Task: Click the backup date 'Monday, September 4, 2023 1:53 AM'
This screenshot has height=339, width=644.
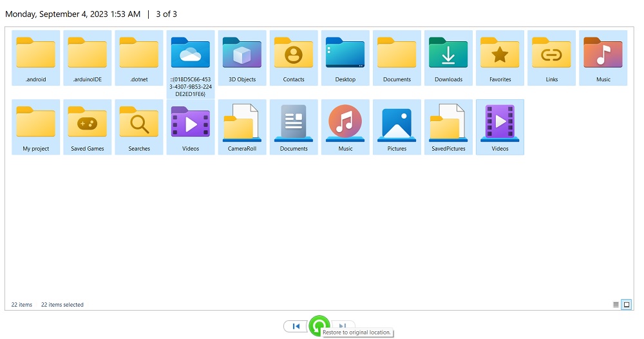Action: click(x=73, y=14)
